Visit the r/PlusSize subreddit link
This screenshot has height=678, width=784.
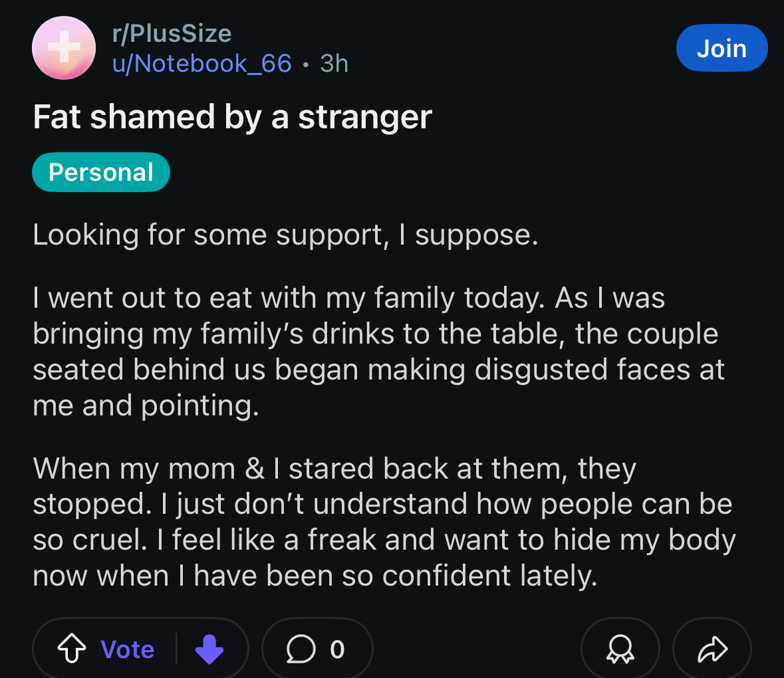click(172, 33)
